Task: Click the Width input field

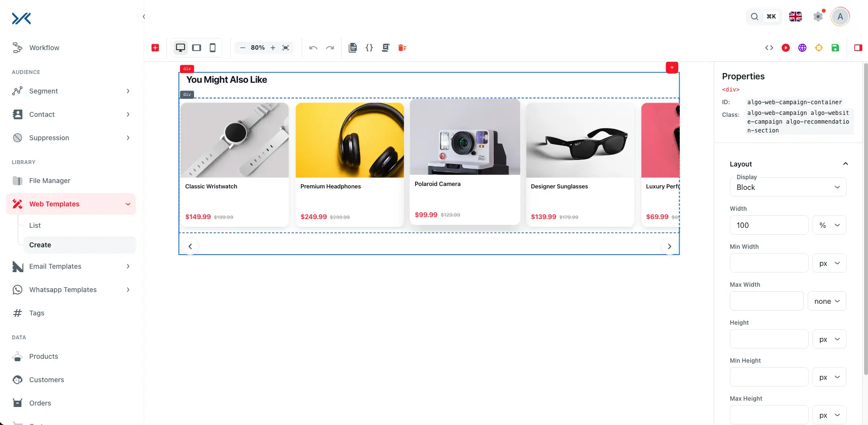Action: [769, 225]
